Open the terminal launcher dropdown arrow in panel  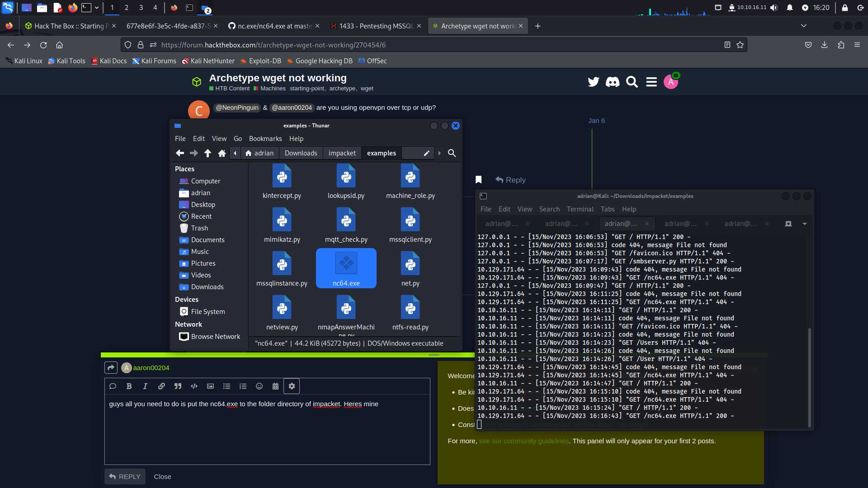[97, 8]
